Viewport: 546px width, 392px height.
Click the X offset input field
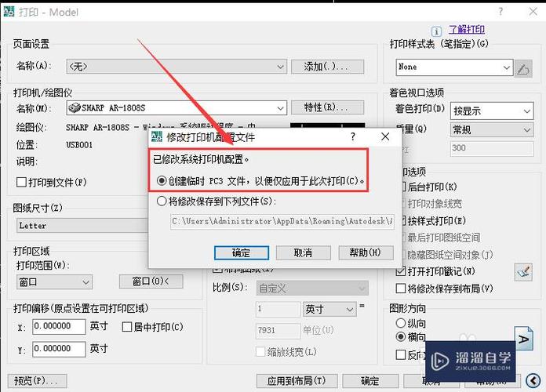(x=59, y=327)
